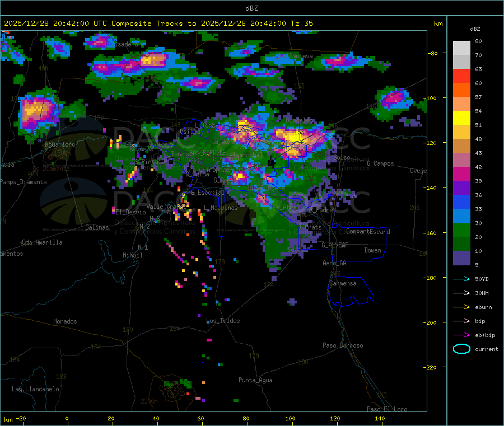504x426 pixels.
Task: Click the 'eb+bip' legend label
Action: [x=485, y=335]
